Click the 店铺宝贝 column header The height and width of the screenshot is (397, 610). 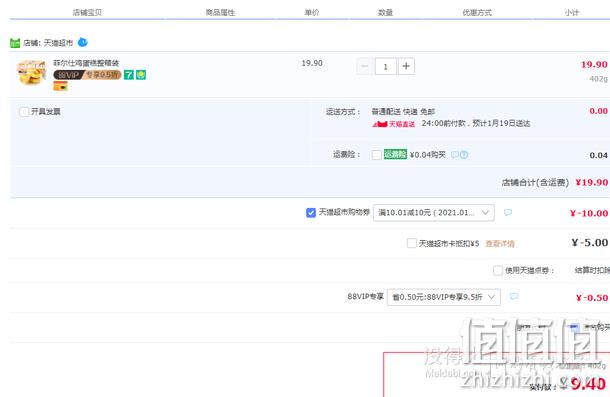coord(87,12)
